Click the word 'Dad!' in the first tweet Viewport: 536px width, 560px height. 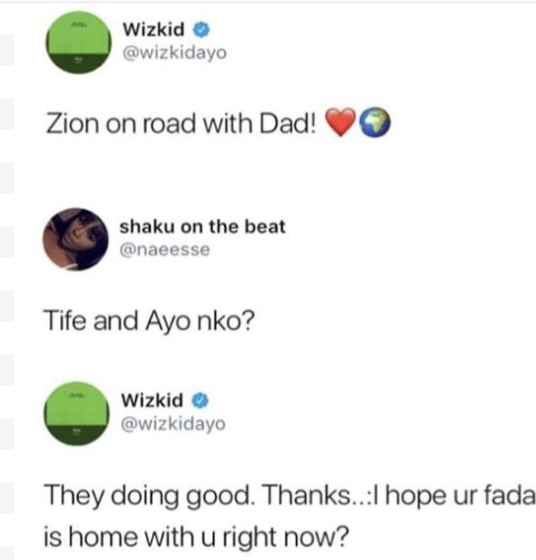coord(288,124)
